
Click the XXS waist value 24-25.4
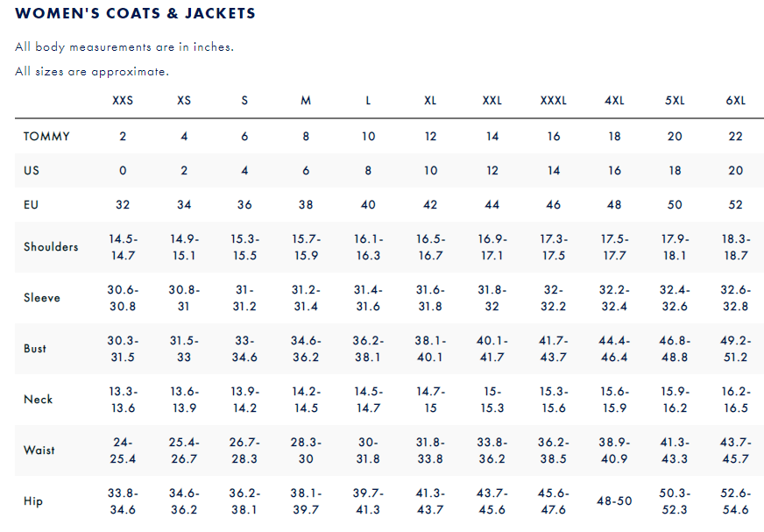tap(123, 450)
